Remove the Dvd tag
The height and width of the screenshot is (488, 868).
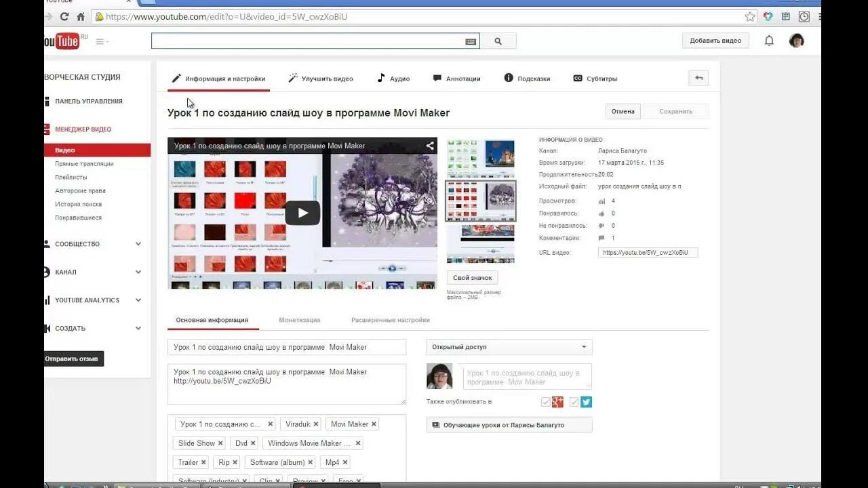(253, 443)
